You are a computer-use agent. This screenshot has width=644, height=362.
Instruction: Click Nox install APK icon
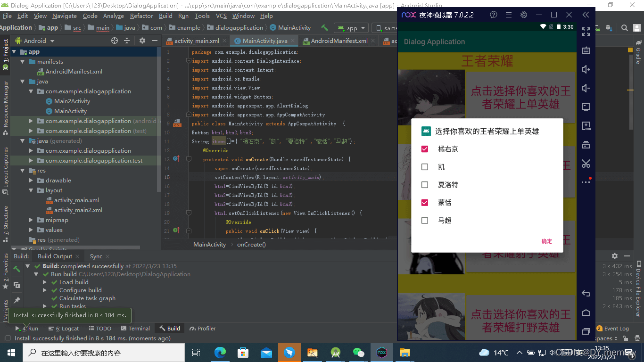586,126
